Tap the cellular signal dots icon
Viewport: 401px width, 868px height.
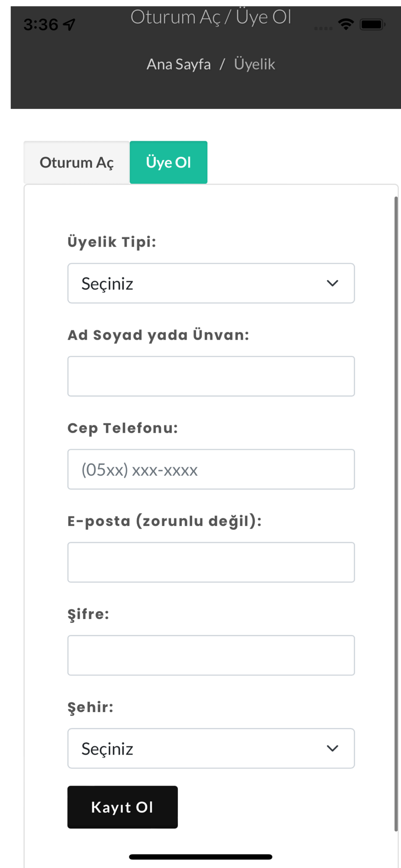(323, 28)
